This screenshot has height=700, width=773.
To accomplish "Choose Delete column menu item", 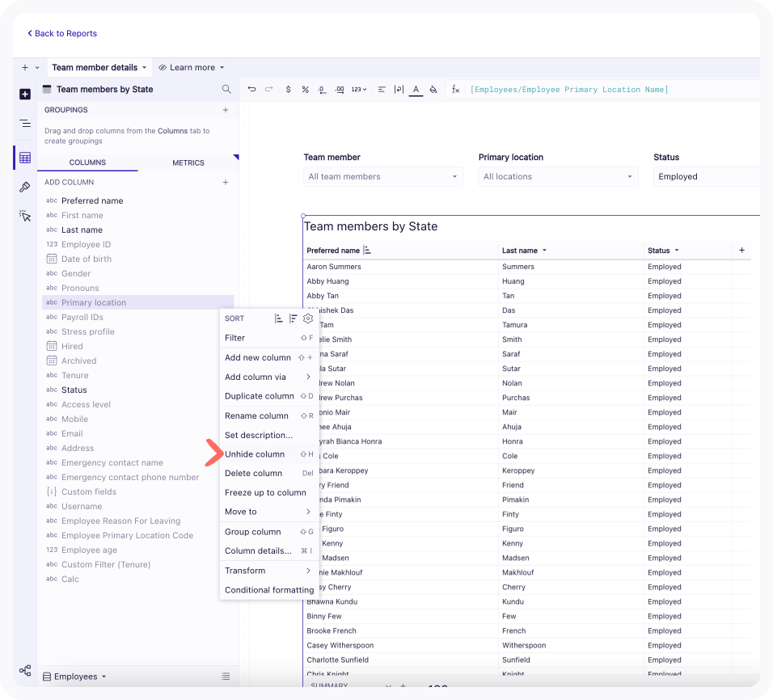I will 268,473.
